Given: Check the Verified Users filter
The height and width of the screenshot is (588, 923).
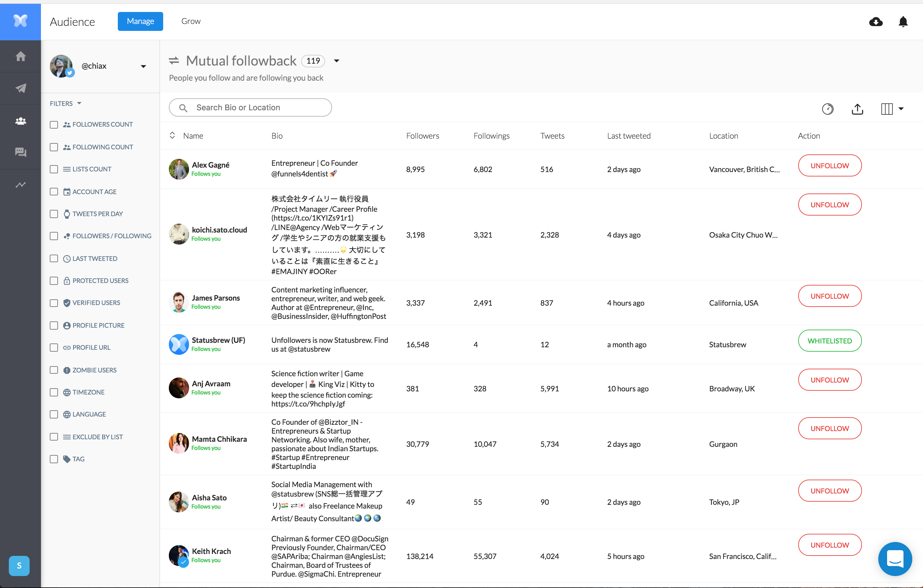Looking at the screenshot, I should coord(54,303).
